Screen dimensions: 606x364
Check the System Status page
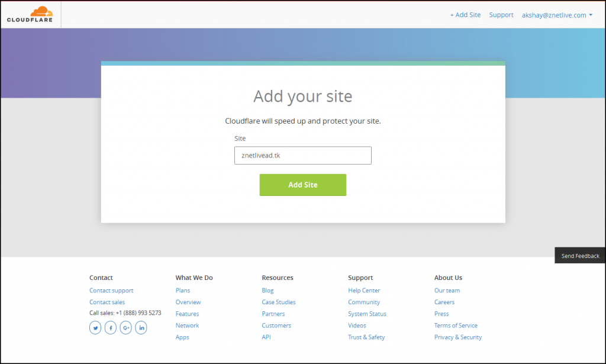click(367, 314)
